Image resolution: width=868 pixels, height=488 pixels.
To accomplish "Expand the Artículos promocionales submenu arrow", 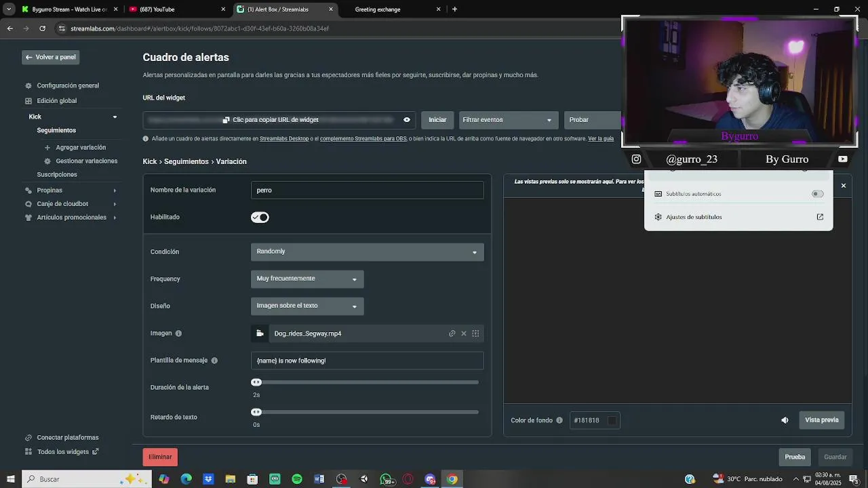I will pyautogui.click(x=115, y=218).
